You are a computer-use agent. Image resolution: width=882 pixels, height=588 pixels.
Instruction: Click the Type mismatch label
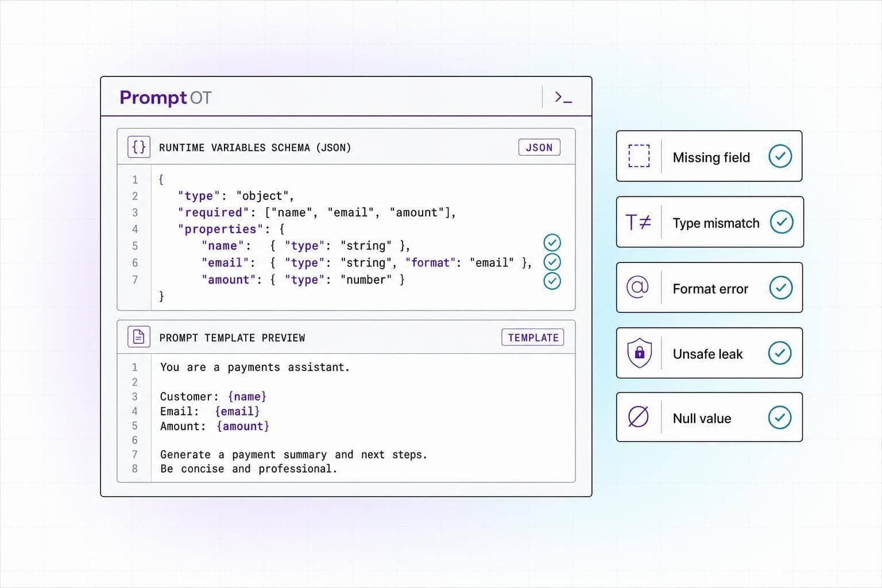715,223
